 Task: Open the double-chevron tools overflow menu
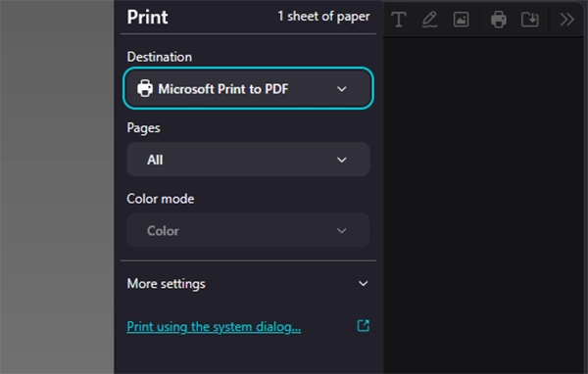pyautogui.click(x=566, y=20)
